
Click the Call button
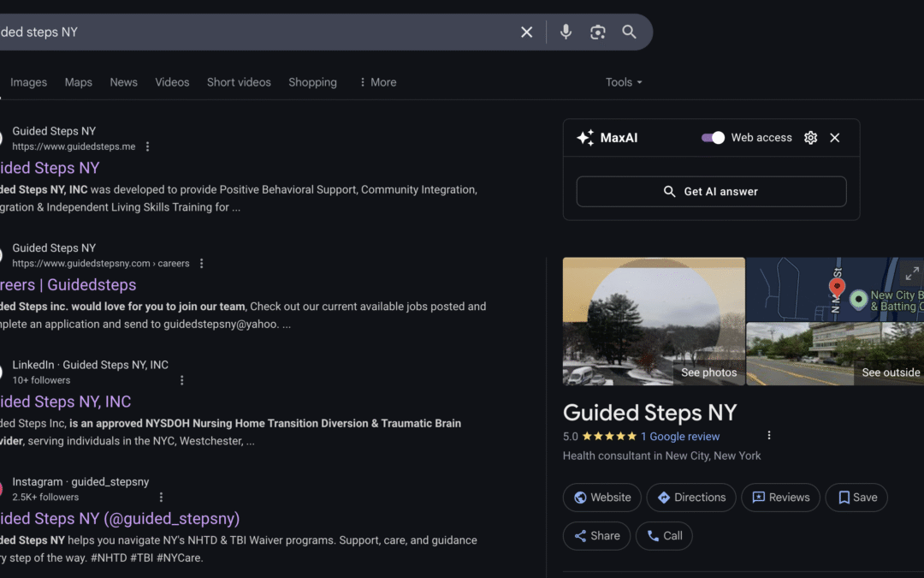[664, 536]
